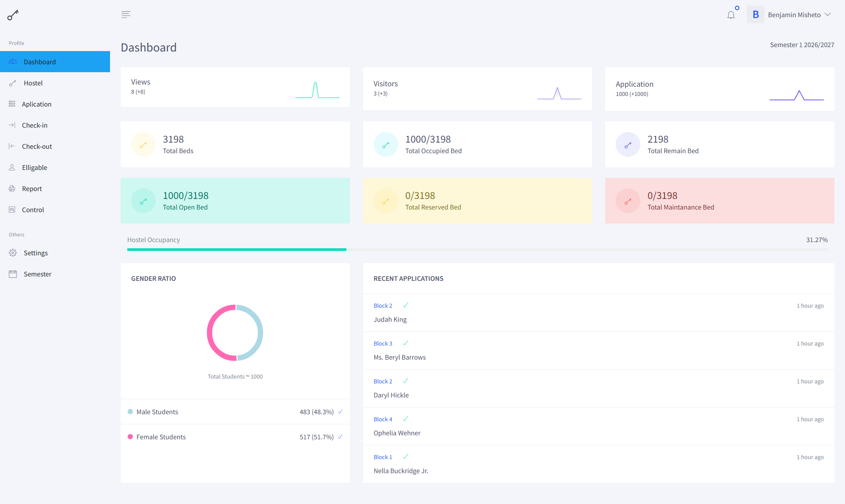Click the Total Maintanance Bed icon
The image size is (845, 504).
[628, 201]
